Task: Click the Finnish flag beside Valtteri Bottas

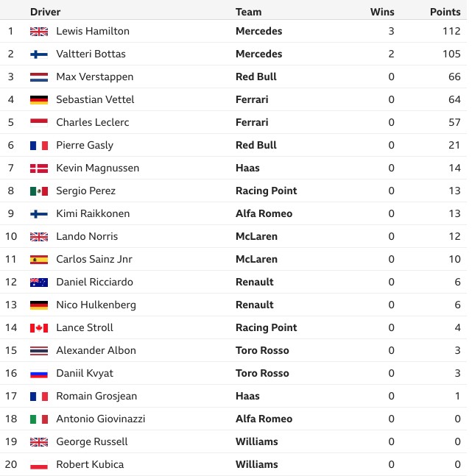Action: click(39, 54)
